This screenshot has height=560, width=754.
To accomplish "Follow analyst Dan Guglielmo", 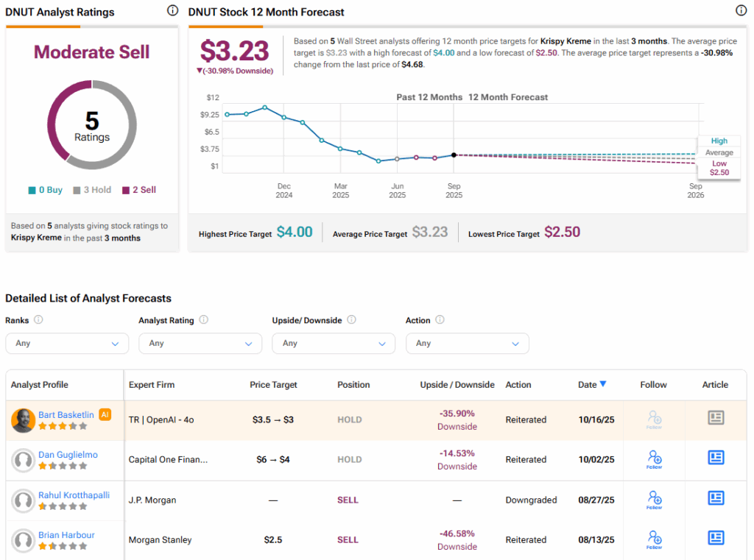I will tap(654, 458).
